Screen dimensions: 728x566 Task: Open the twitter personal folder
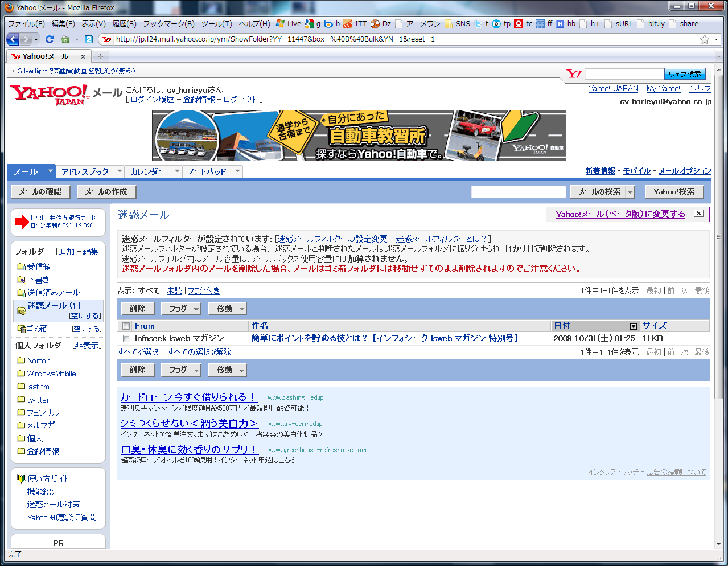(38, 400)
